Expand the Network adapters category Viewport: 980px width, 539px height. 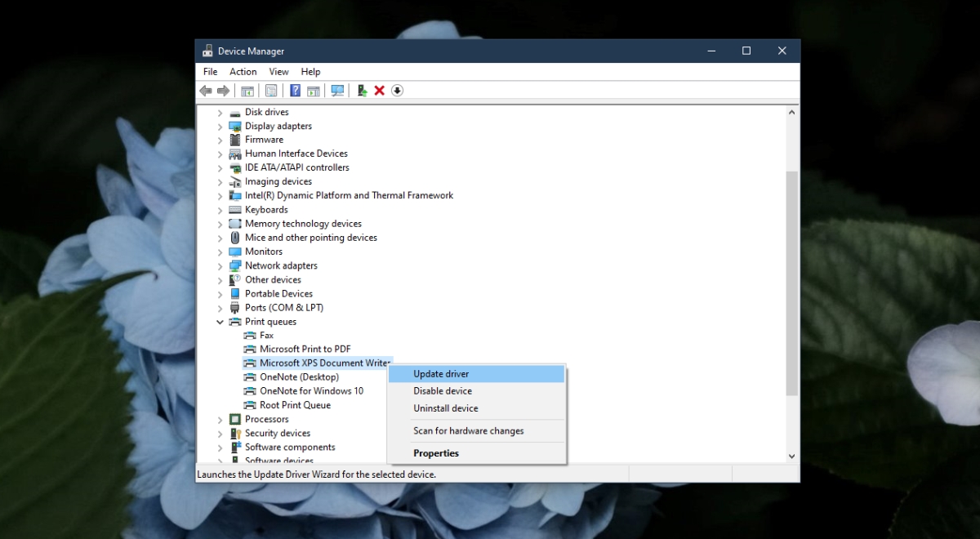pos(219,265)
